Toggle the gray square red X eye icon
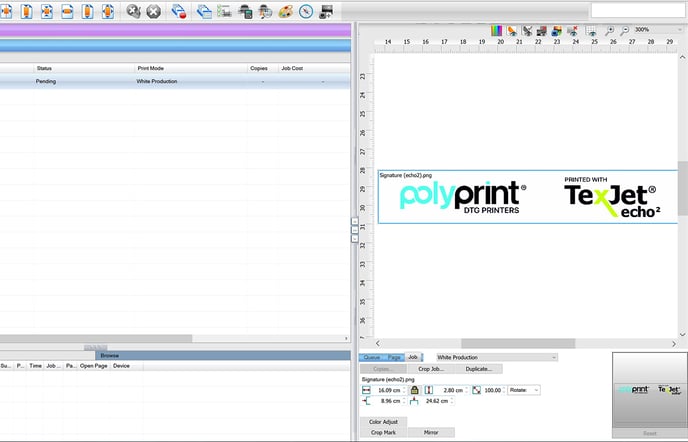The width and height of the screenshot is (688, 442). (572, 30)
